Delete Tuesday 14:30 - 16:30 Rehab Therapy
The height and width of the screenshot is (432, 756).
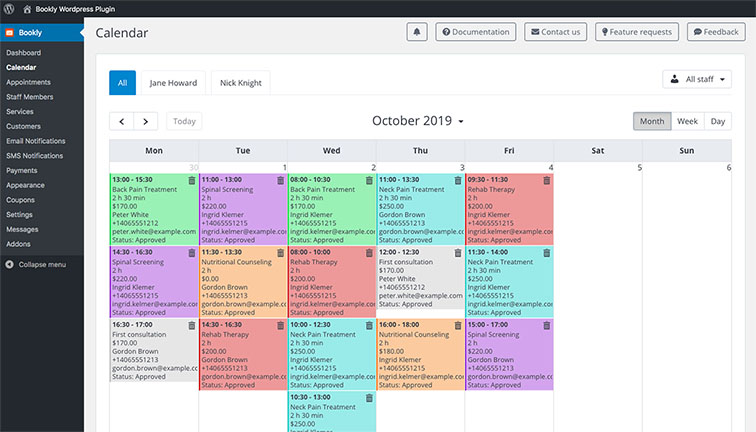coord(281,325)
